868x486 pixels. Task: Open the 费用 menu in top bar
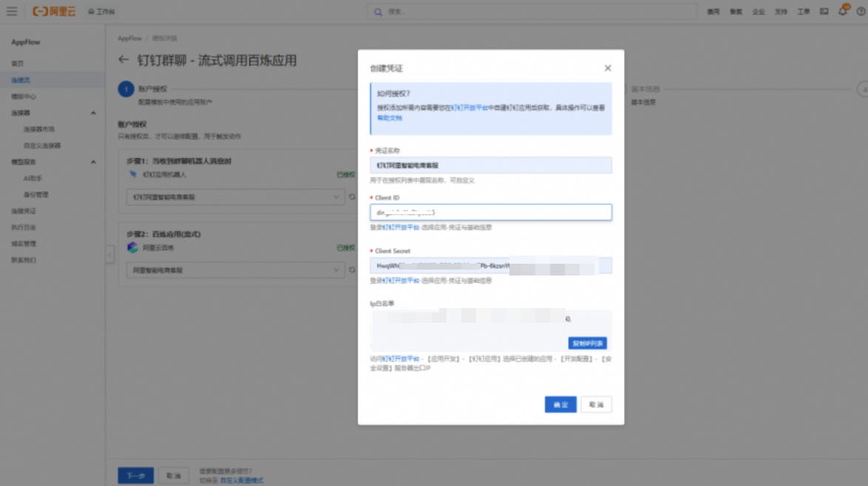pyautogui.click(x=713, y=12)
